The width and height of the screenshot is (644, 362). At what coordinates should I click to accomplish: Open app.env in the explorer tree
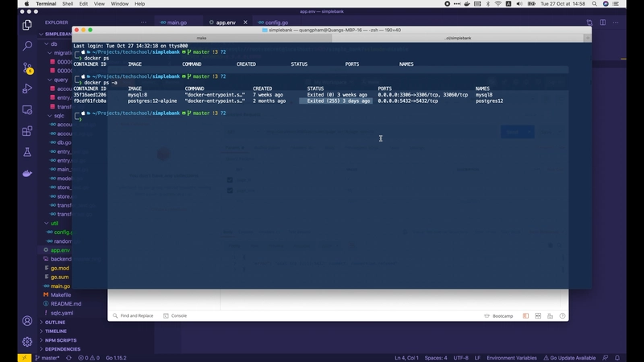coord(60,250)
